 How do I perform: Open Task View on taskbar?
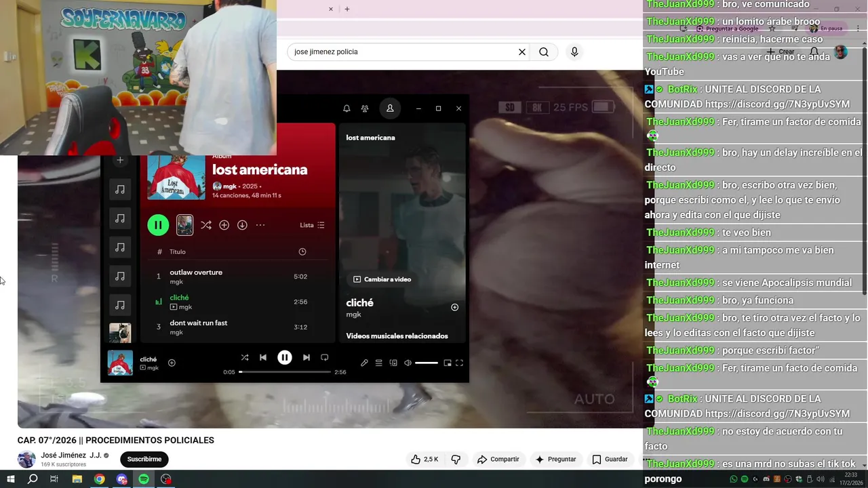(x=54, y=479)
